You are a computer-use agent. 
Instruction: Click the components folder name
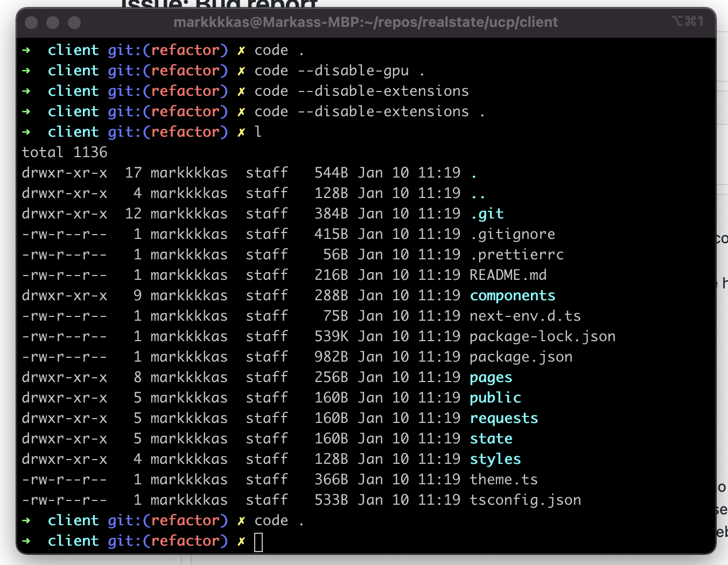tap(512, 295)
